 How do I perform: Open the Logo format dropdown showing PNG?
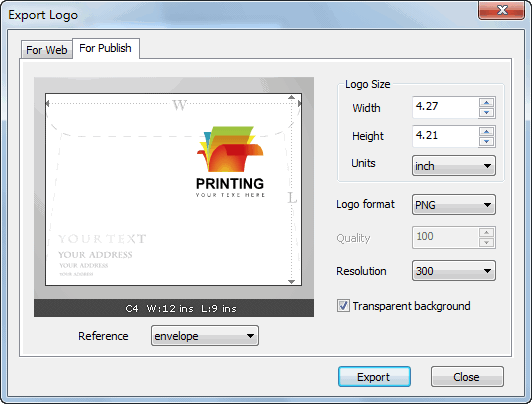click(x=454, y=205)
